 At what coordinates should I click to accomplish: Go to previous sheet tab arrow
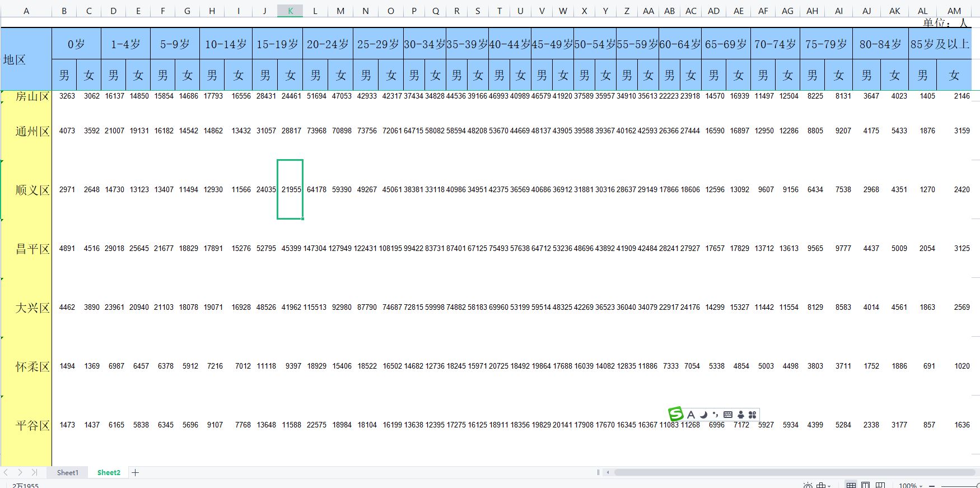point(7,472)
